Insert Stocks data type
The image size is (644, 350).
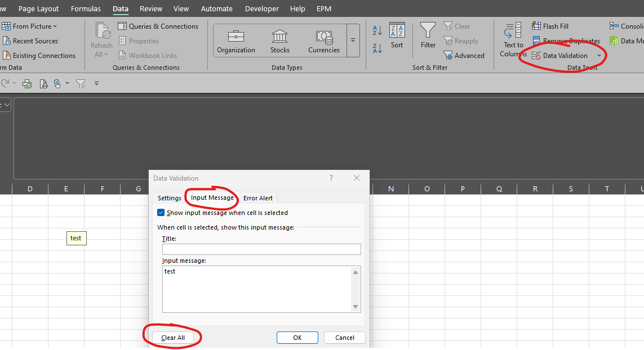pyautogui.click(x=279, y=41)
